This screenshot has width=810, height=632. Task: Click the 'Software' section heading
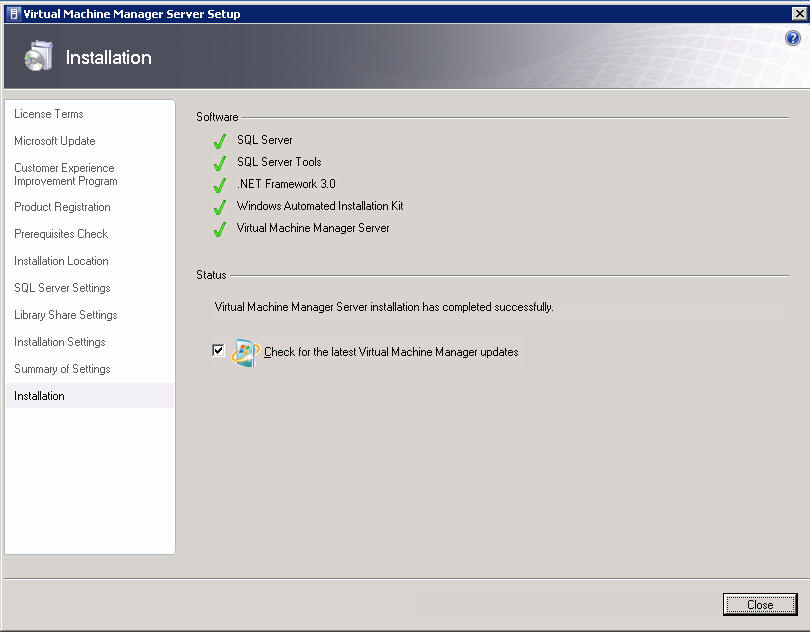click(217, 117)
